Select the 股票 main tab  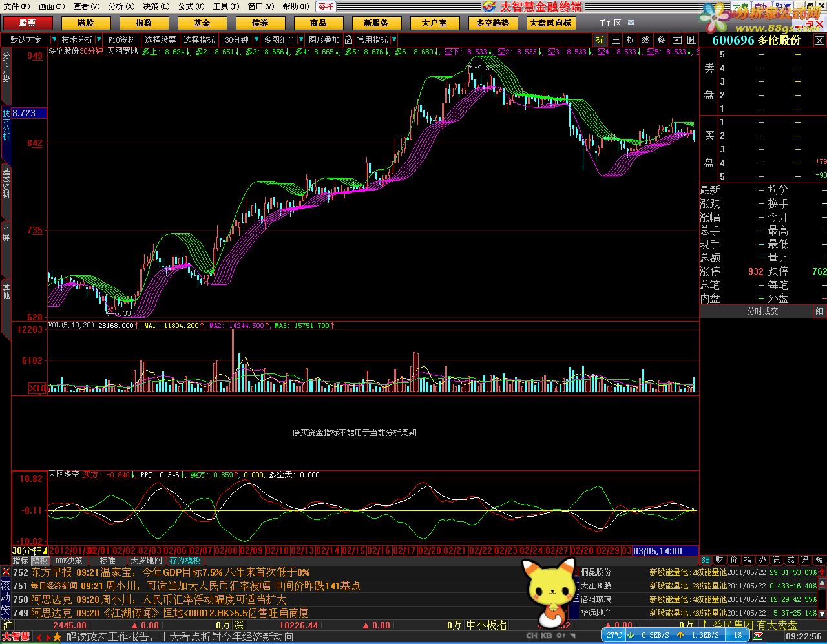pyautogui.click(x=28, y=23)
